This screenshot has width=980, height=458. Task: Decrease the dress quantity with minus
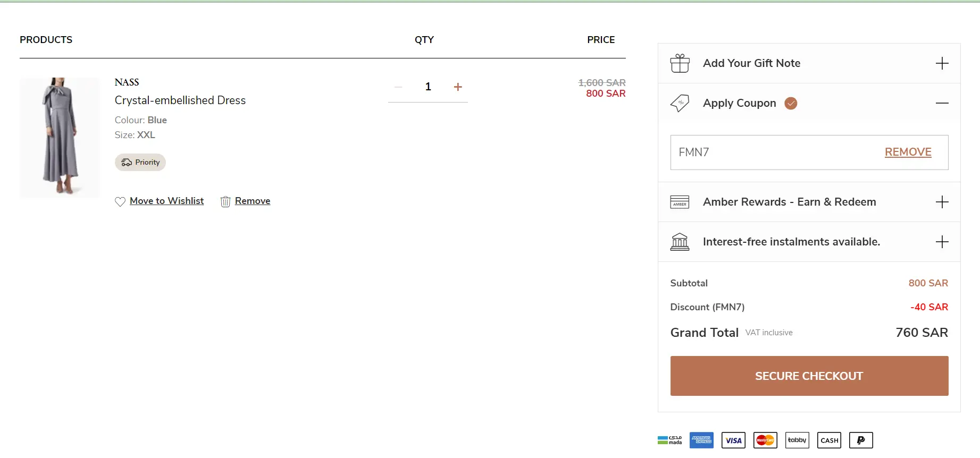coord(398,87)
